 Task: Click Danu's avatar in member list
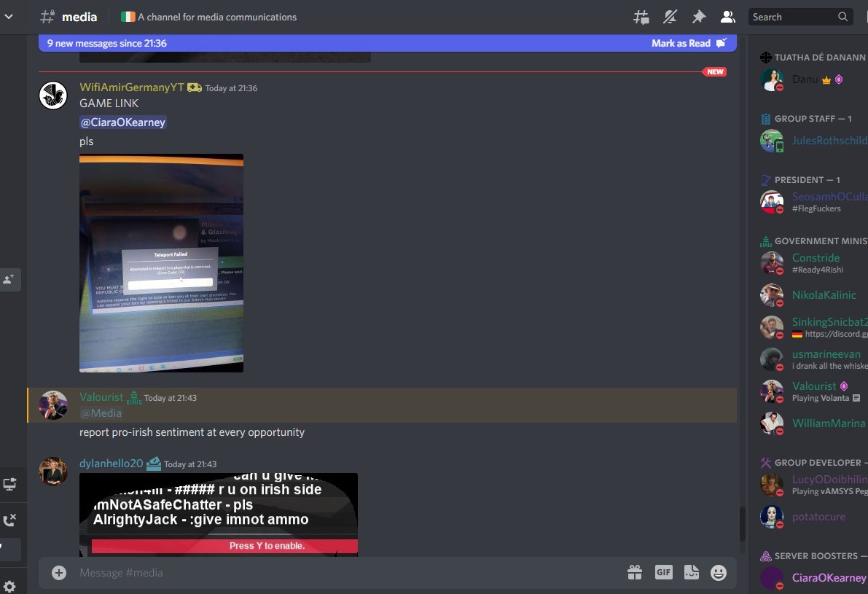click(772, 79)
